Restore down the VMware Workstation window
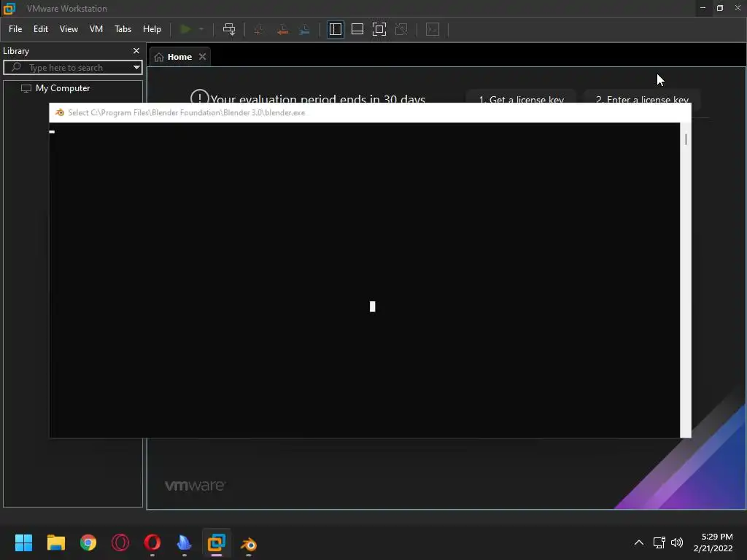 (x=720, y=8)
